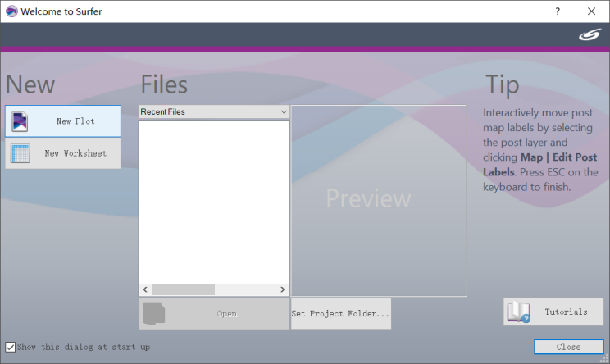Click Set Project Folder... button
Screen dimensions: 610x364
(341, 313)
